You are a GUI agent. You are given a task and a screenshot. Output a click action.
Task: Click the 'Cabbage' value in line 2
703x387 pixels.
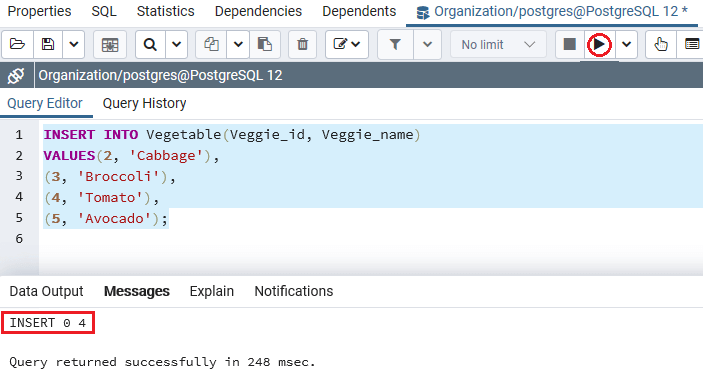point(170,156)
